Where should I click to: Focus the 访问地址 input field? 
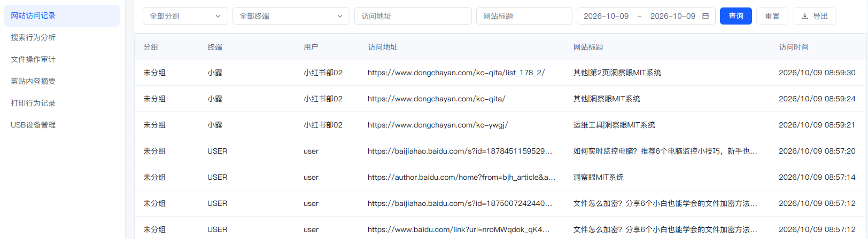point(413,16)
